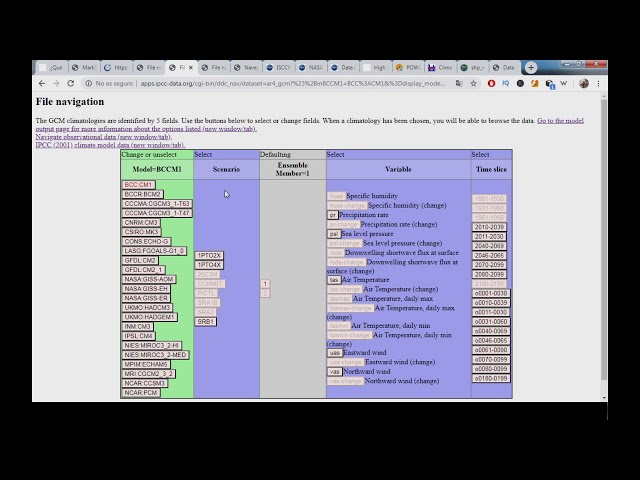The height and width of the screenshot is (480, 640).
Task: Select the tas Air Temperature variable
Action: tap(334, 280)
